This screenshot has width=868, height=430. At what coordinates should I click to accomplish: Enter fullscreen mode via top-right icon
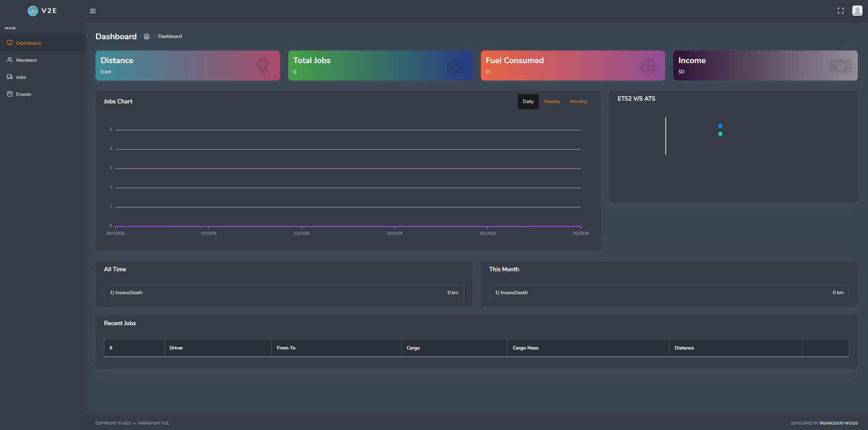tap(840, 11)
